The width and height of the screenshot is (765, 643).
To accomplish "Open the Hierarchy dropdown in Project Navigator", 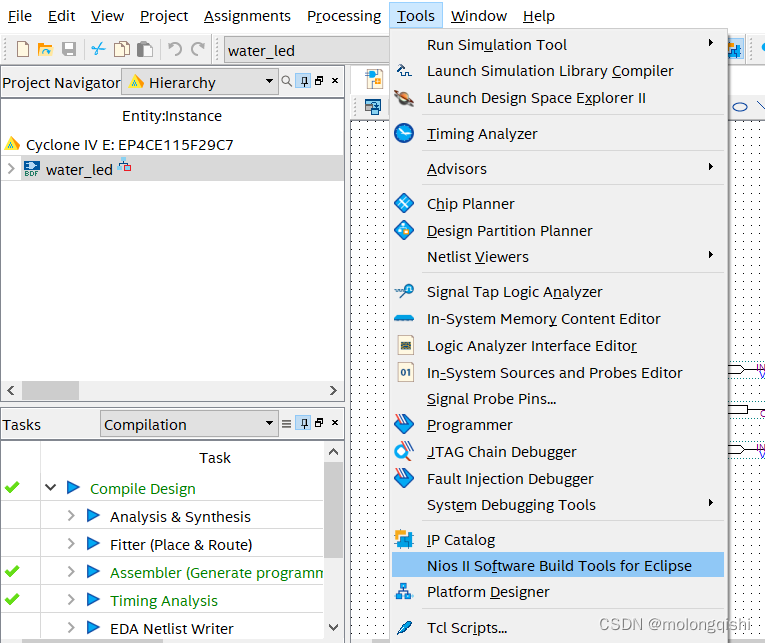I will (x=200, y=82).
